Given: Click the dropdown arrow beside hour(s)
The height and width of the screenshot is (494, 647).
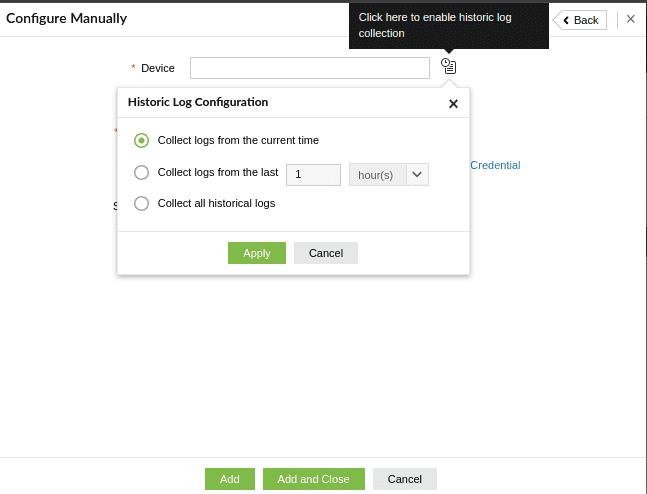Looking at the screenshot, I should pyautogui.click(x=418, y=174).
